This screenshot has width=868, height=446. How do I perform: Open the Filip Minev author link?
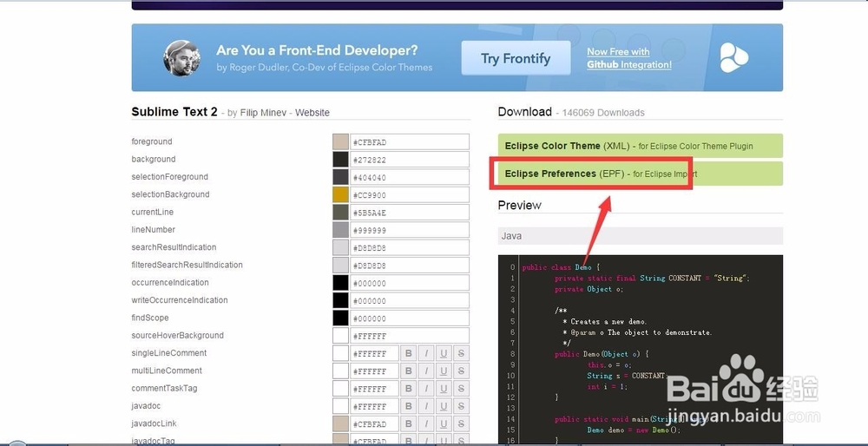pyautogui.click(x=265, y=113)
